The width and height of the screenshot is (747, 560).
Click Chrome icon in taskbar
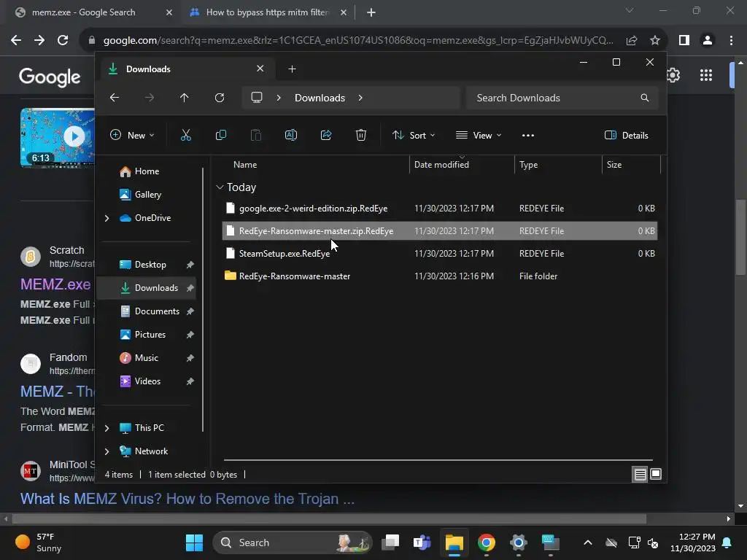click(487, 542)
